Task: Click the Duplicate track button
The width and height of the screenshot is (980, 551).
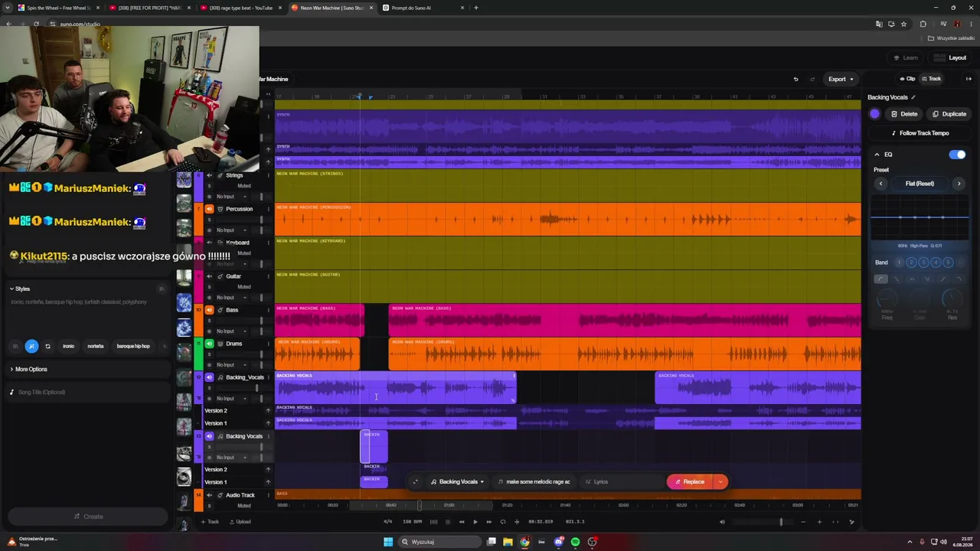Action: 949,114
